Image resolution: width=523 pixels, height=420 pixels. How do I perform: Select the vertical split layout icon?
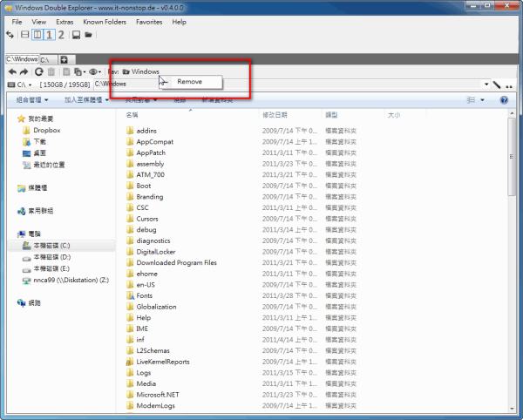point(37,34)
